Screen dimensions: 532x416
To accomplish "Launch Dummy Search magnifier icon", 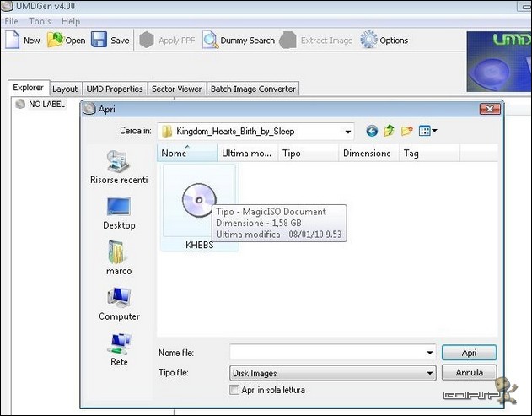I will click(x=211, y=40).
